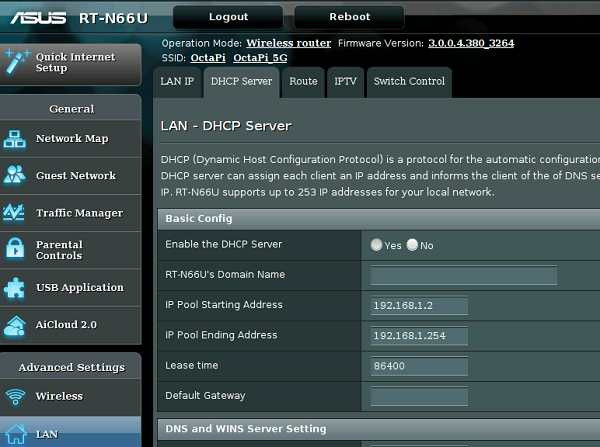Click the Logout button
This screenshot has height=447, width=600.
point(228,17)
